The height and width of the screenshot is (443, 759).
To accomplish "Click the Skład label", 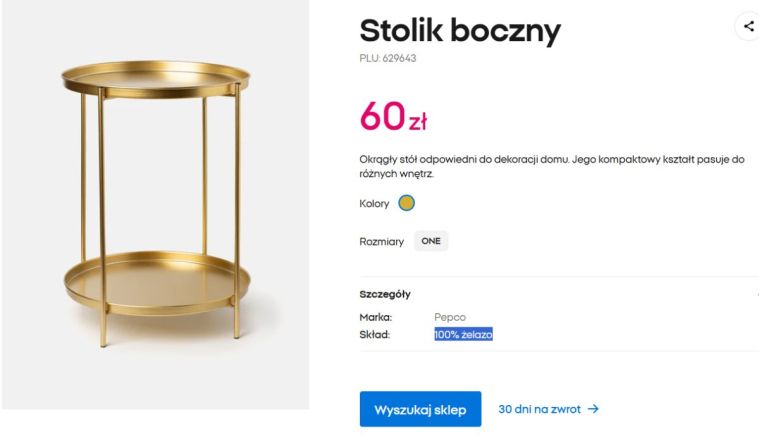I will (x=374, y=334).
